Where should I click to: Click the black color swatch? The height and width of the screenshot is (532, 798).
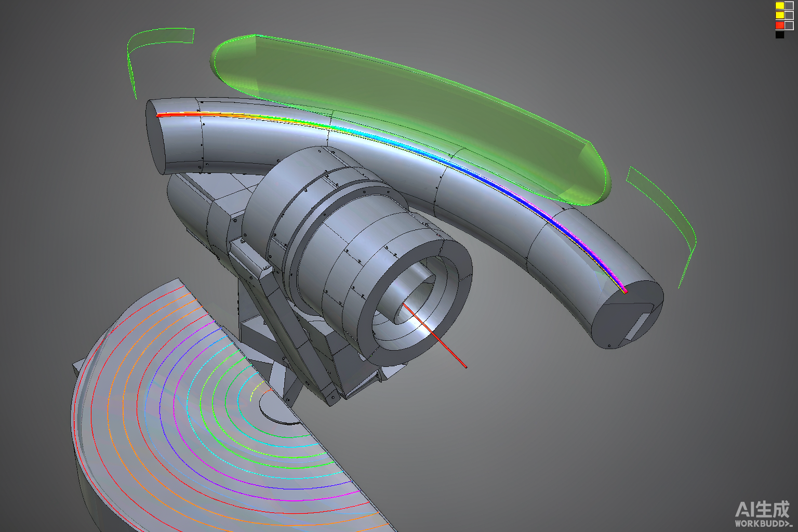click(x=780, y=35)
